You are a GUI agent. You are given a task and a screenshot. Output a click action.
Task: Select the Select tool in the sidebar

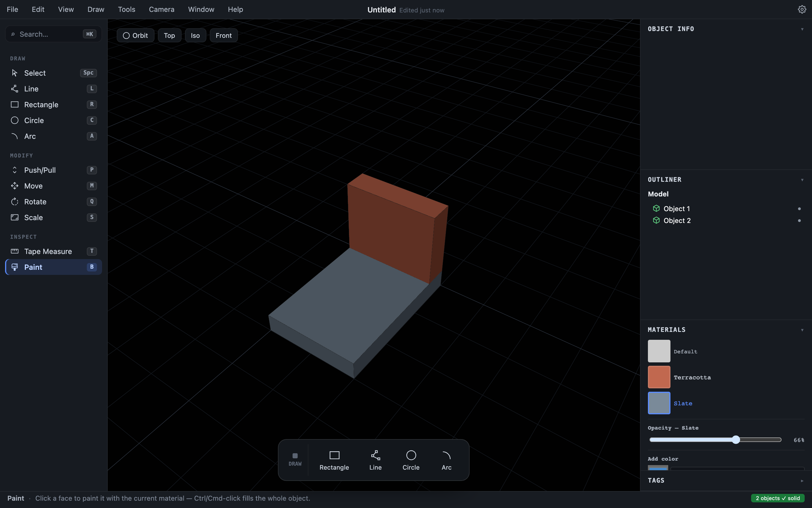pos(54,73)
